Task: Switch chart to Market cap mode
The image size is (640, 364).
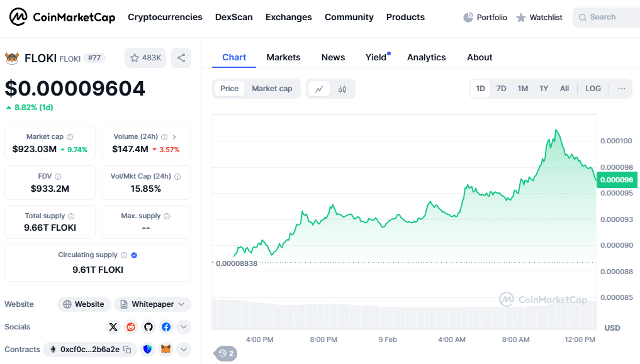Action: [x=272, y=89]
